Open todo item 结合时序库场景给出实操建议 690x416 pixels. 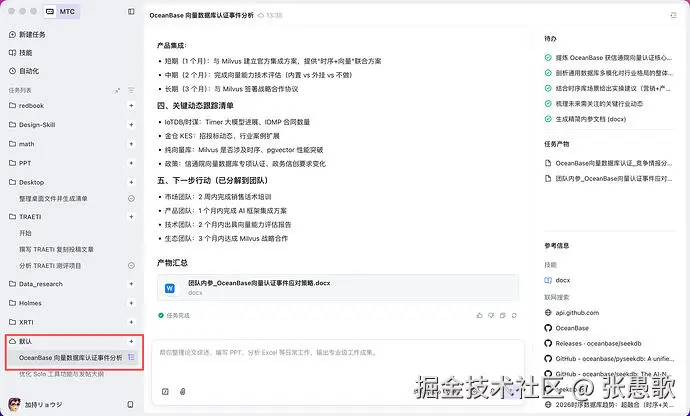click(x=608, y=88)
